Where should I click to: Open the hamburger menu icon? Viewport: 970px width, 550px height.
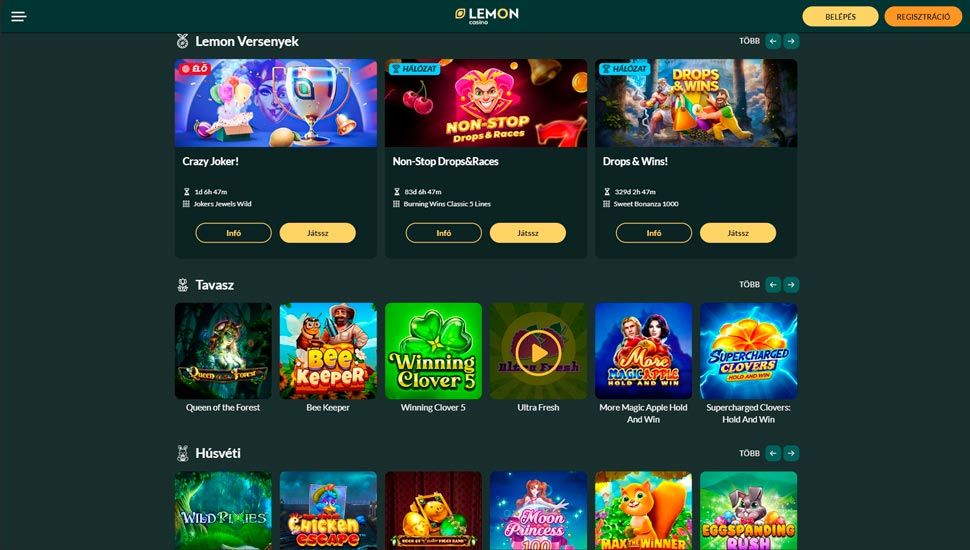(19, 17)
